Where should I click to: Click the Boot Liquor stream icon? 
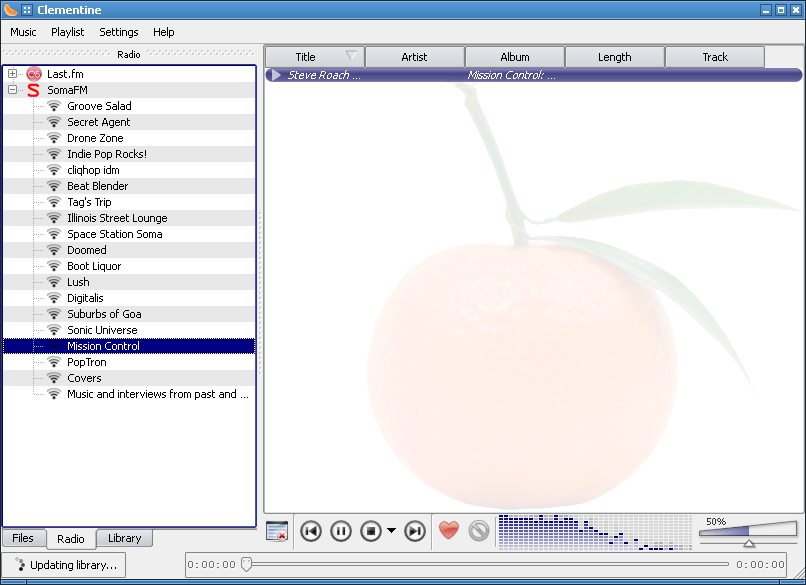pos(54,266)
